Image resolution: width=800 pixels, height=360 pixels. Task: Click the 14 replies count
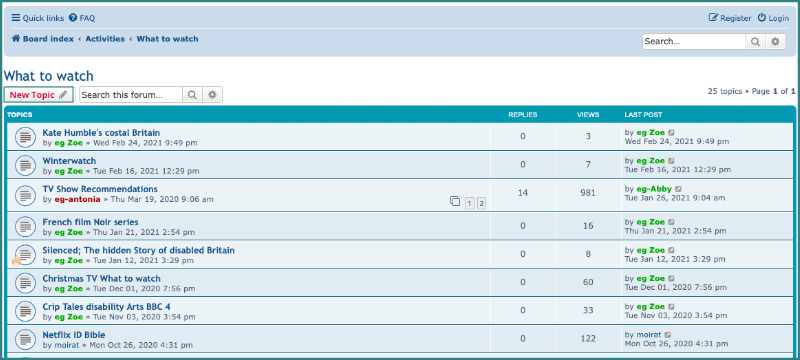(522, 193)
